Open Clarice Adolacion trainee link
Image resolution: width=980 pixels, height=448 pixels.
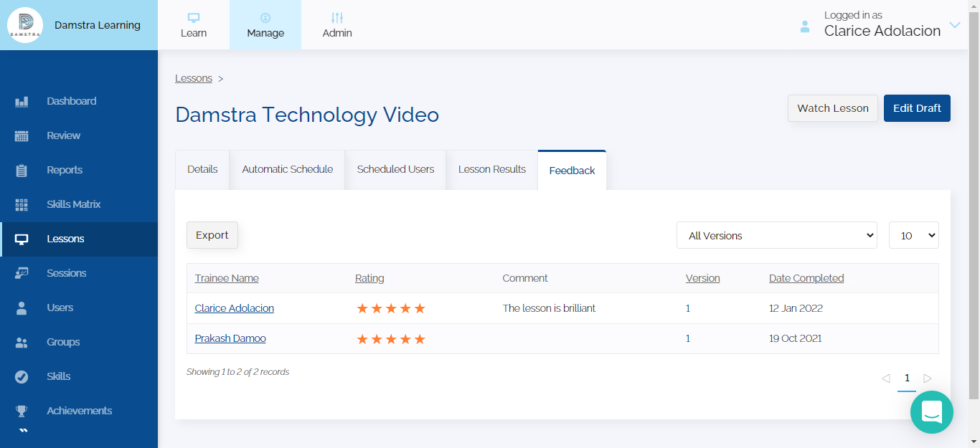pos(235,308)
